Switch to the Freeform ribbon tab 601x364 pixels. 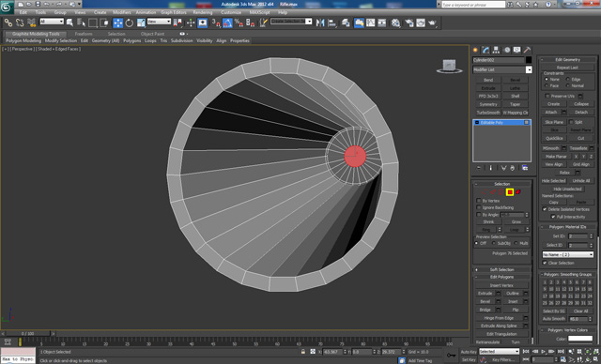click(84, 34)
